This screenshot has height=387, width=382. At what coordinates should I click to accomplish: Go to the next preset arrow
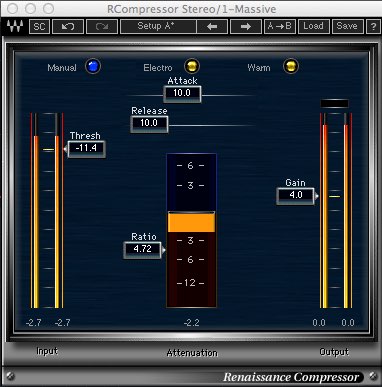tap(246, 26)
